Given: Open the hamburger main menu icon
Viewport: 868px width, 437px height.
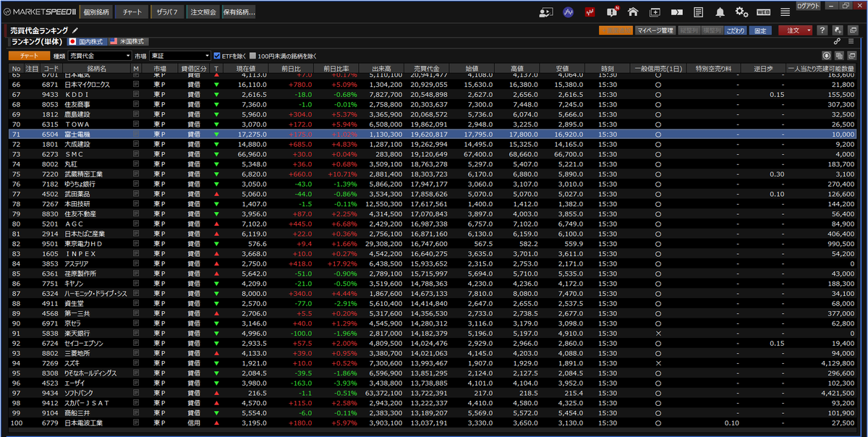Looking at the screenshot, I should (x=785, y=12).
